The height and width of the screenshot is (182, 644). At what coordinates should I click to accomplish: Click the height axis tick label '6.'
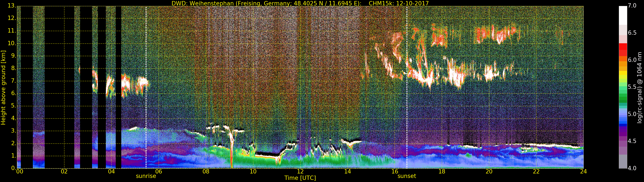point(14,93)
